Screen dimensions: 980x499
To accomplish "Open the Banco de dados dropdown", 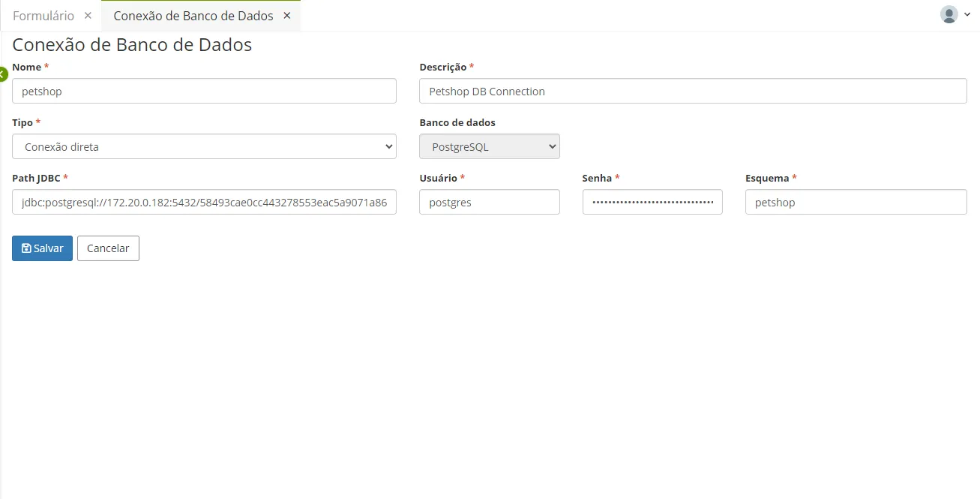I will coord(490,146).
